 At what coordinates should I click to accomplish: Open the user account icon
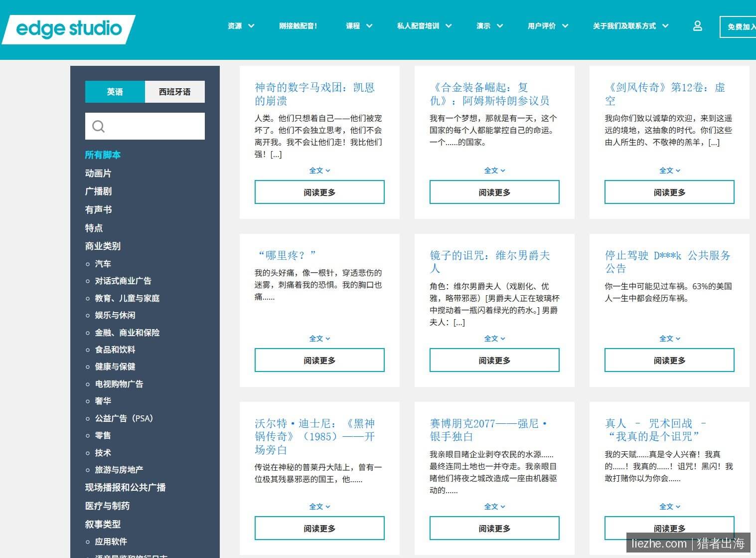click(698, 26)
